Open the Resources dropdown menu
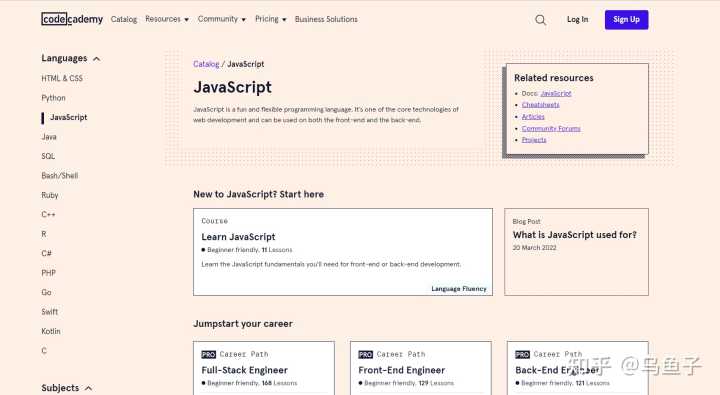 [167, 19]
